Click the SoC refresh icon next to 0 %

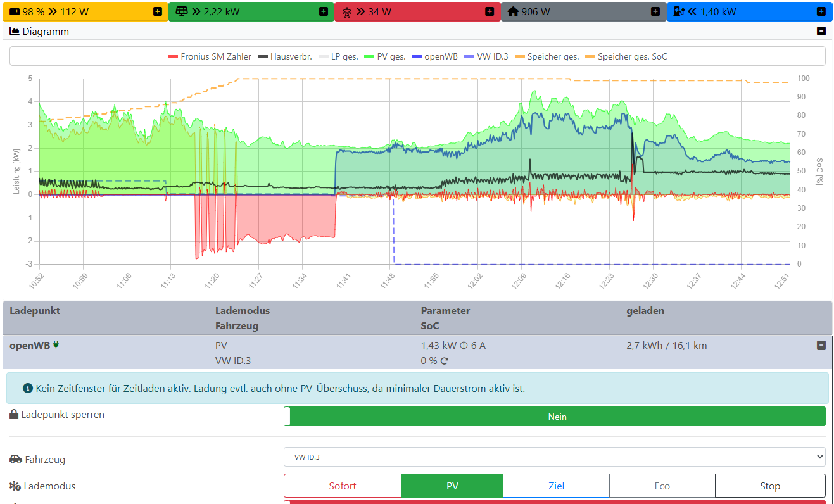click(x=445, y=361)
